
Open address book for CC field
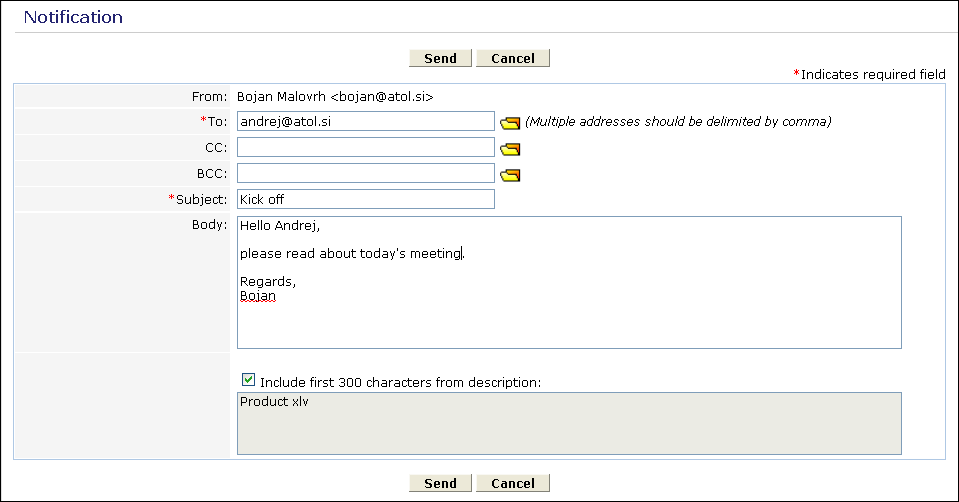click(510, 149)
